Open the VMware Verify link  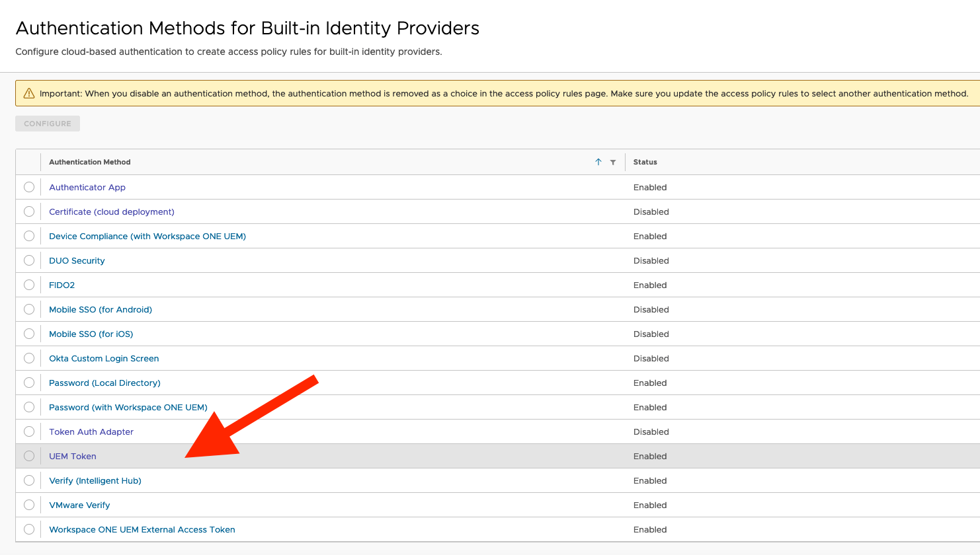pyautogui.click(x=79, y=505)
